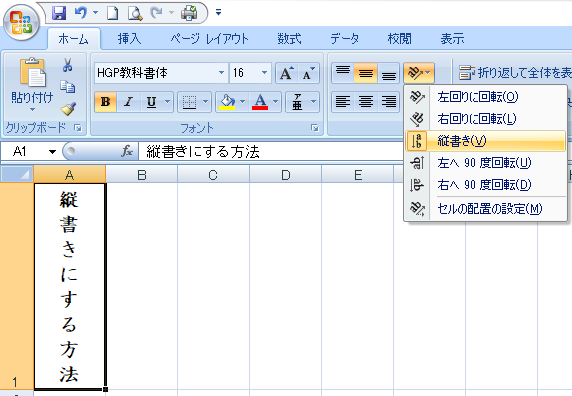Image resolution: width=572 pixels, height=396 pixels.
Task: Undo the last action
Action: [81, 13]
